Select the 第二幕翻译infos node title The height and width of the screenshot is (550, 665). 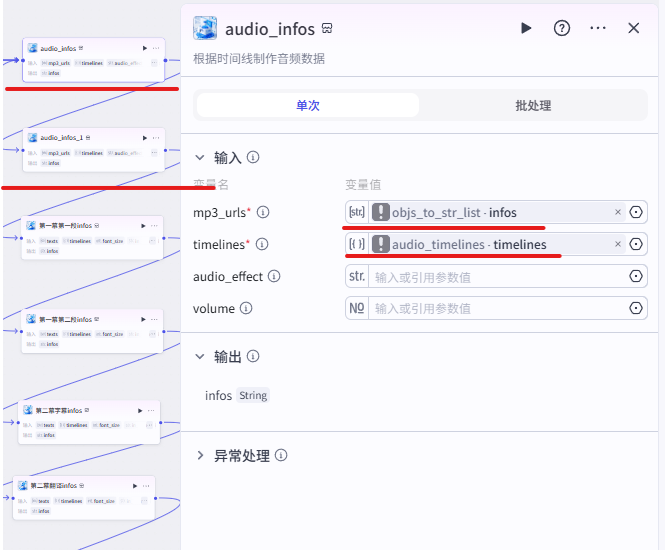pyautogui.click(x=54, y=486)
